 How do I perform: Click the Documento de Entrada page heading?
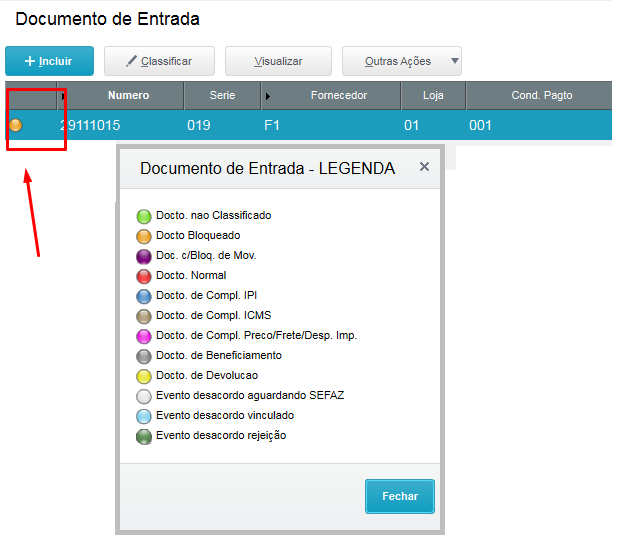[107, 19]
